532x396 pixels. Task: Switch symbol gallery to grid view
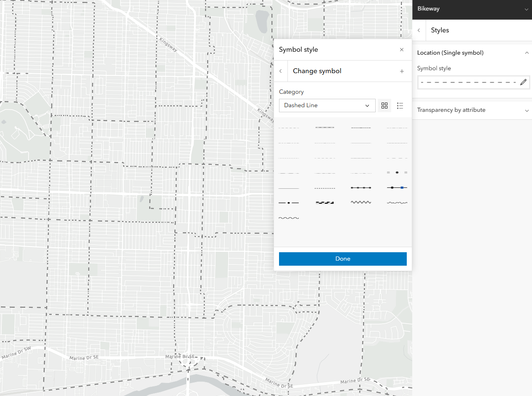[385, 106]
